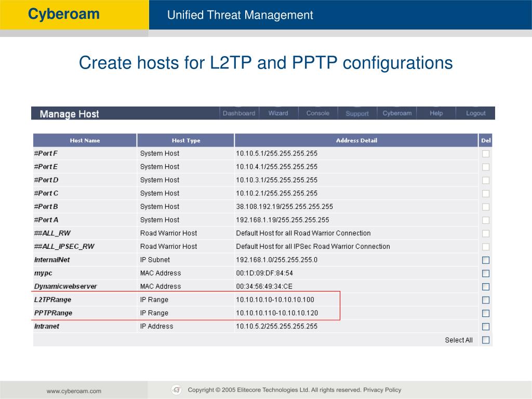Click the disabled checkbox for #Port C

pos(486,193)
